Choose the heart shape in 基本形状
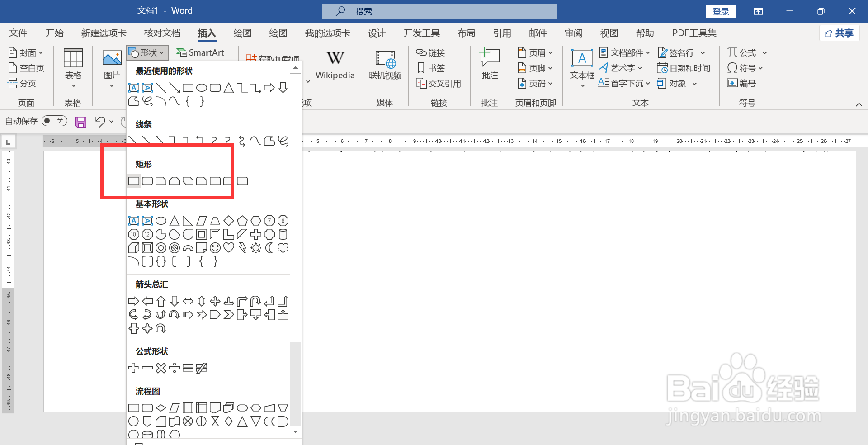 coord(229,248)
